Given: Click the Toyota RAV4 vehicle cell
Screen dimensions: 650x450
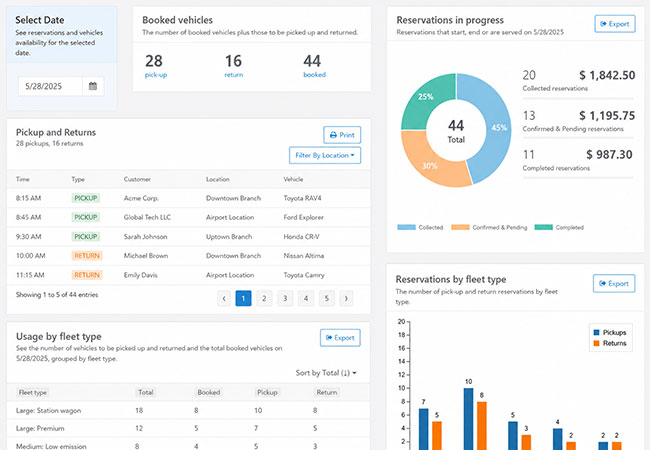Looking at the screenshot, I should click(x=302, y=198).
